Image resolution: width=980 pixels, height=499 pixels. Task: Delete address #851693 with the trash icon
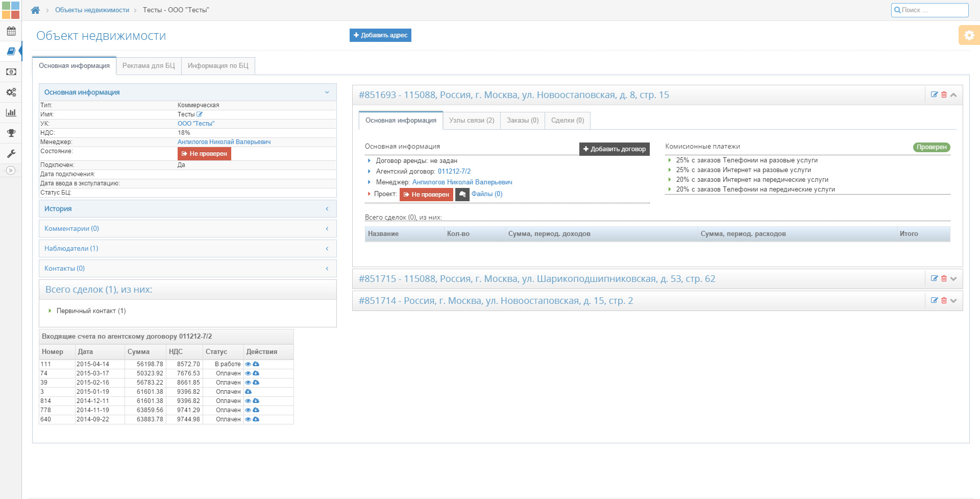coord(944,94)
